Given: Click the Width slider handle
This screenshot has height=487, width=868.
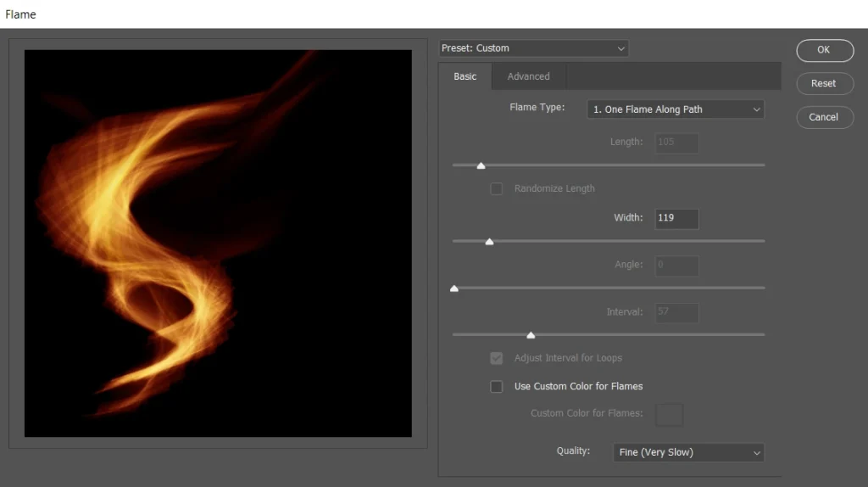Looking at the screenshot, I should [489, 242].
